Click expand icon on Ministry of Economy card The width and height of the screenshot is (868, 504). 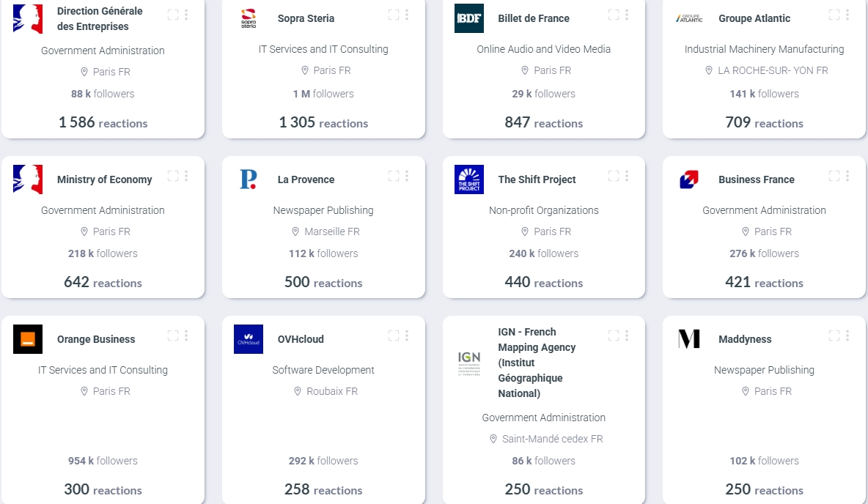tap(173, 176)
